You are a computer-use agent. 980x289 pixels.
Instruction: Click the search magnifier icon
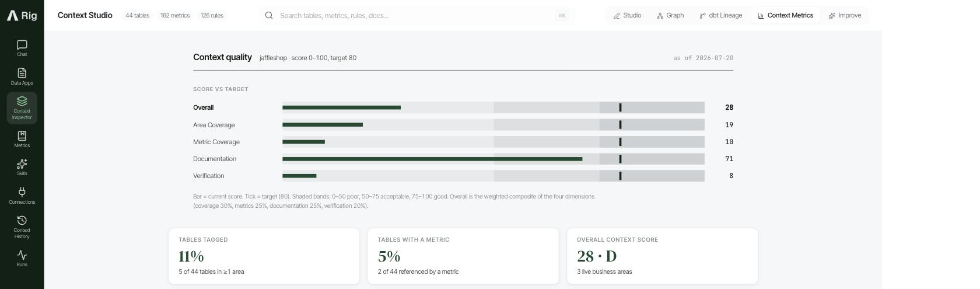click(x=269, y=16)
